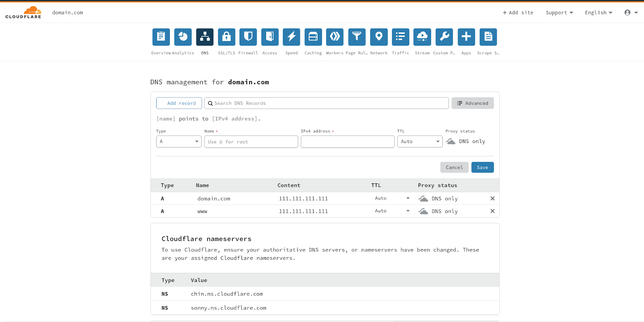Open the Traffic list icon
The height and width of the screenshot is (322, 644).
[400, 37]
